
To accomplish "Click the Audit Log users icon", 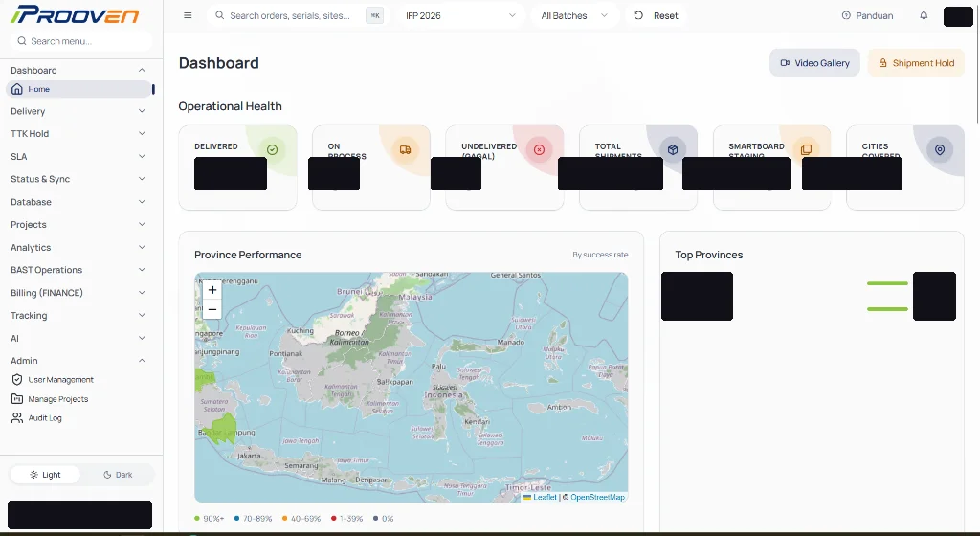I will coord(17,418).
